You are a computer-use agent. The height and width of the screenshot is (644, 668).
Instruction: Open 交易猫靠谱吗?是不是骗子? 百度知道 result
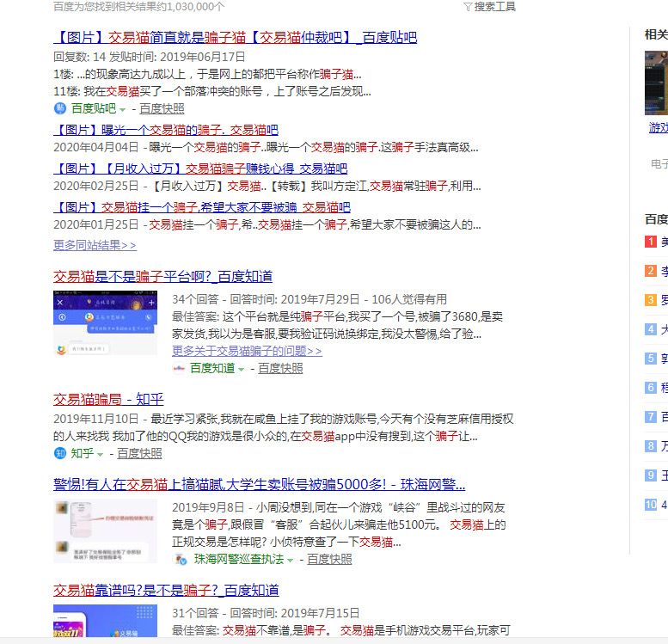166,591
